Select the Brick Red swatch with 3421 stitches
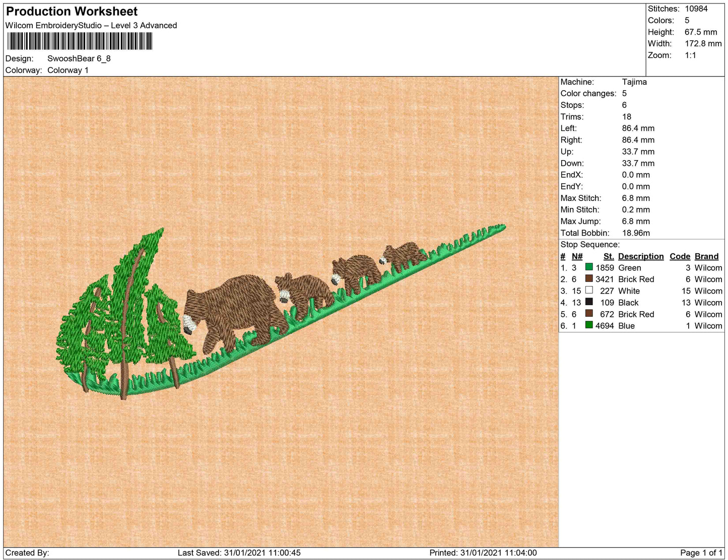This screenshot has width=728, height=560. coord(589,278)
